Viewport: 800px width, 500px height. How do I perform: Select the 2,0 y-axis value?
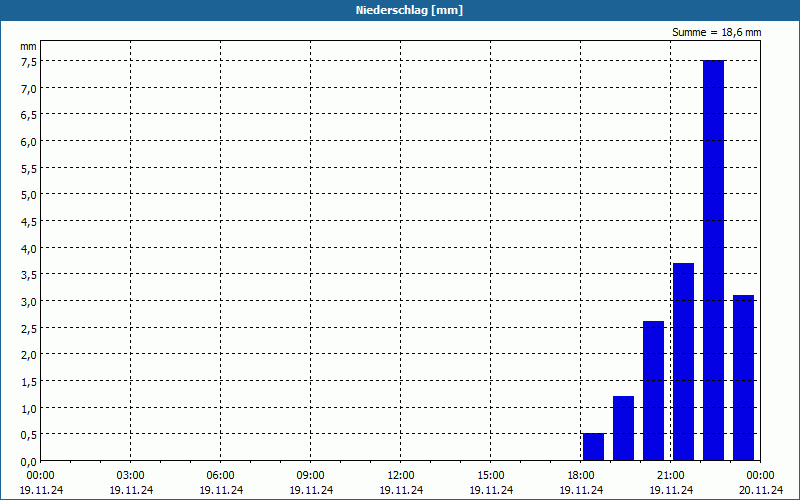coord(29,356)
